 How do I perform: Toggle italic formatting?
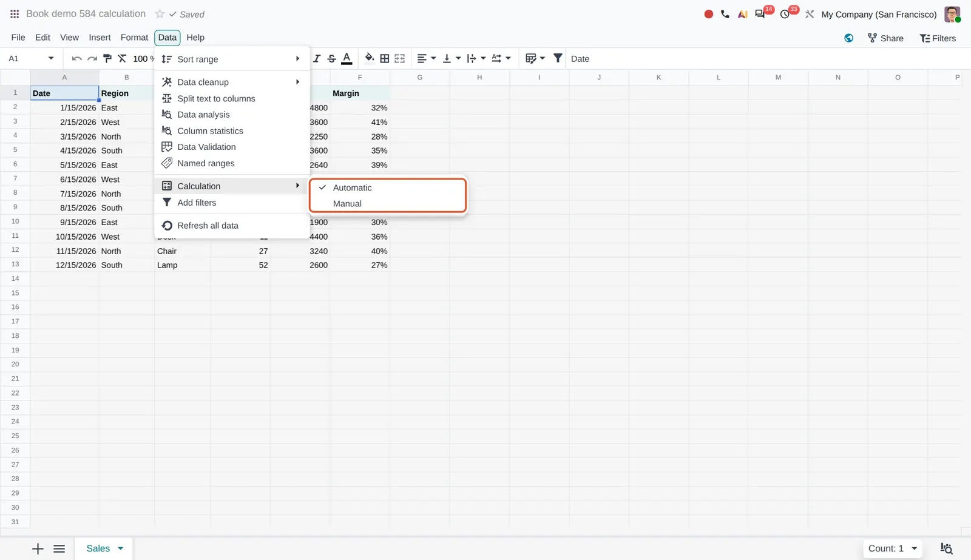(x=316, y=58)
